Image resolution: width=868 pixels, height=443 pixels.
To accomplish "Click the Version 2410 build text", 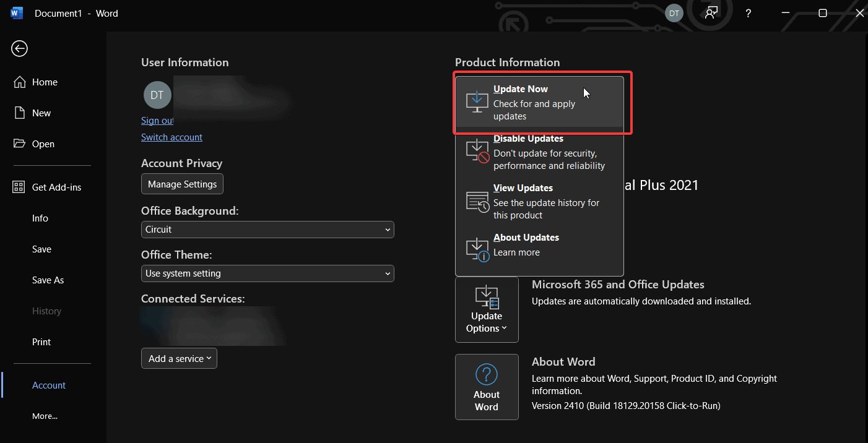I will (x=626, y=406).
